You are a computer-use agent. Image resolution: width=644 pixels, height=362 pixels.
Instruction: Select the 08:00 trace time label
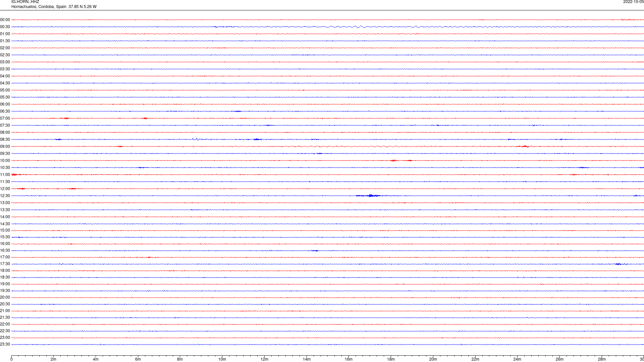click(x=5, y=132)
